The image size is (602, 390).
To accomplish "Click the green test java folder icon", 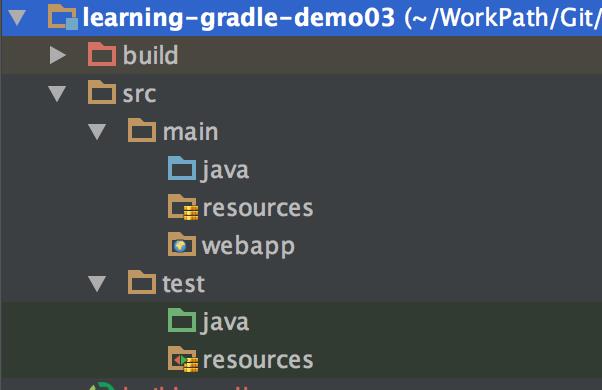I will pyautogui.click(x=182, y=321).
